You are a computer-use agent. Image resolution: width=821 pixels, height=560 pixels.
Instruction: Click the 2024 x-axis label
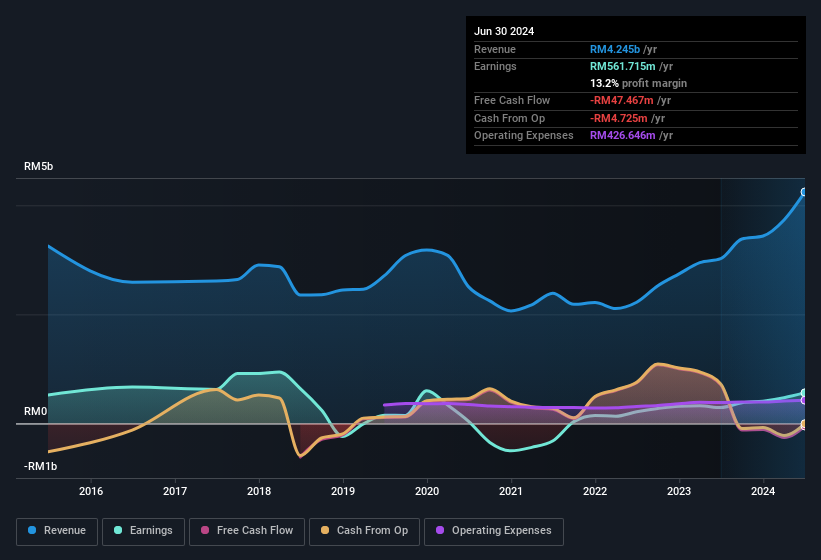click(x=763, y=491)
